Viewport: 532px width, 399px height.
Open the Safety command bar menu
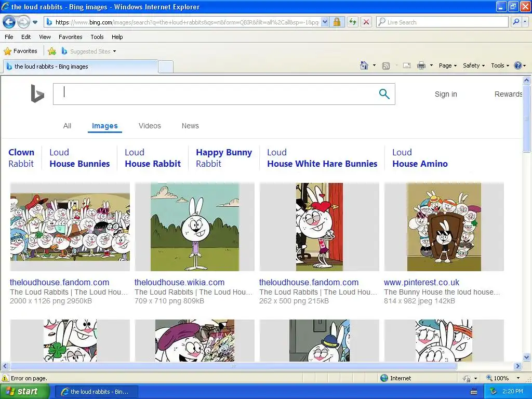click(474, 65)
